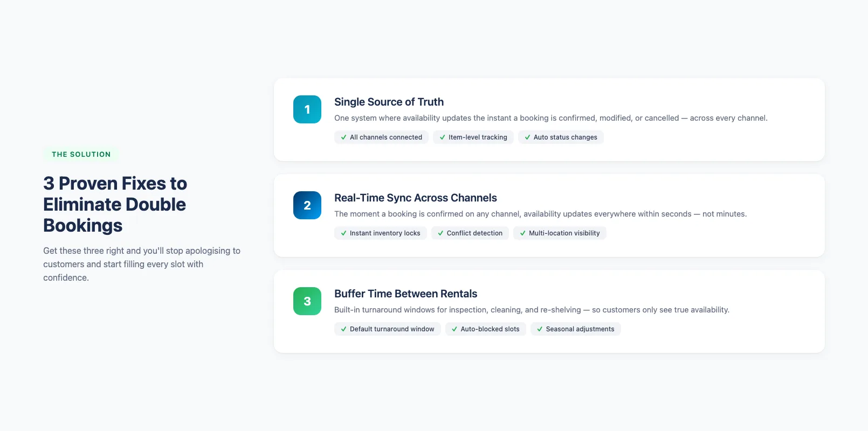The width and height of the screenshot is (868, 431).
Task: Click the Default turnaround window tag
Action: click(x=387, y=329)
